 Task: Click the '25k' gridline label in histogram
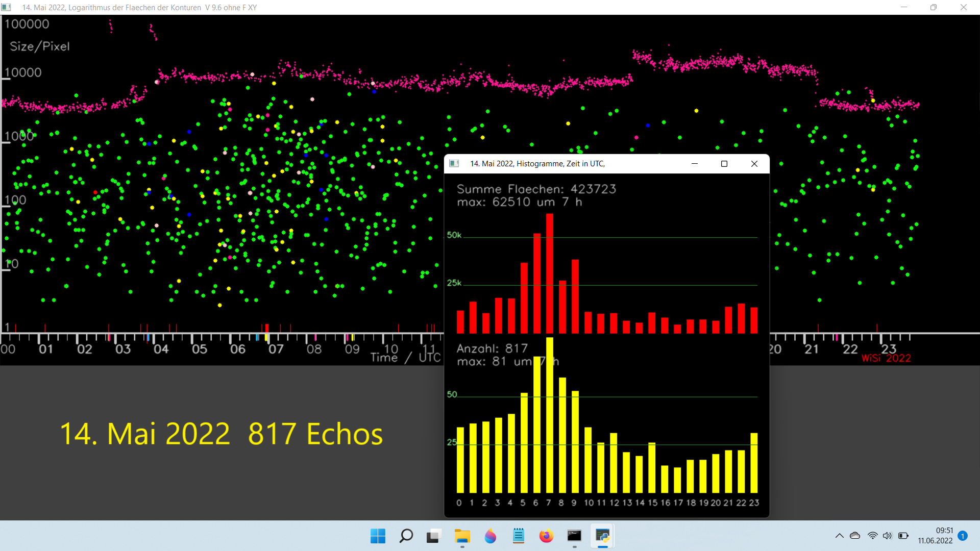click(x=454, y=283)
